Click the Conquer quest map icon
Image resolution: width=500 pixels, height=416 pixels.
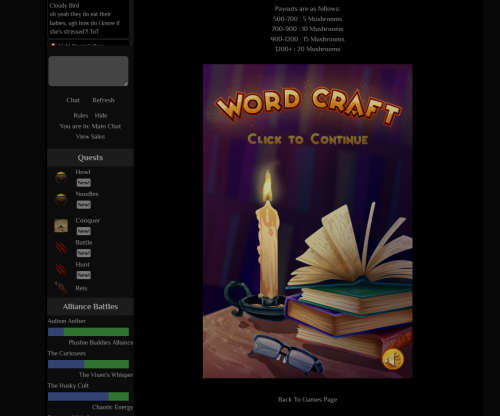[61, 226]
